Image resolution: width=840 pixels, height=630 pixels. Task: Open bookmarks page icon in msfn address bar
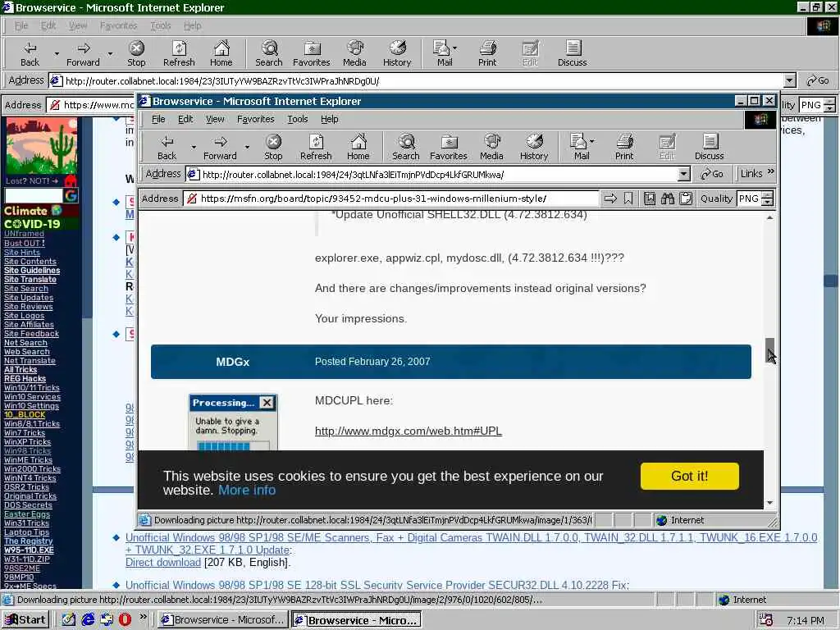[x=650, y=199]
